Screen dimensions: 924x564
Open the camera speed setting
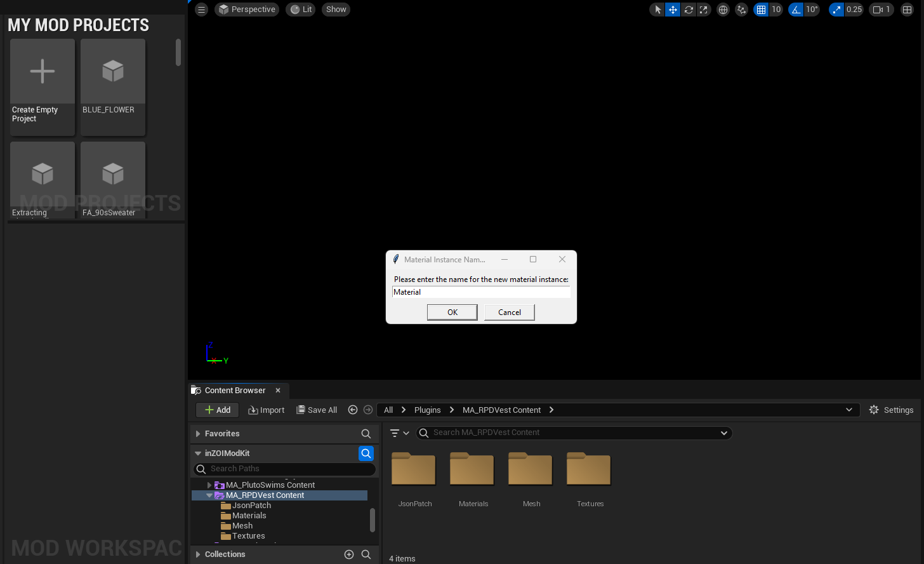881,10
